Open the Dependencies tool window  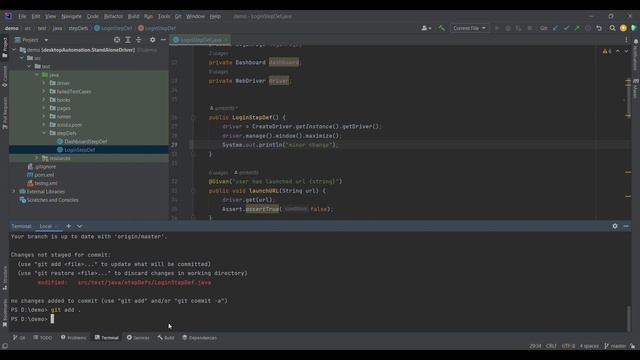(x=199, y=338)
